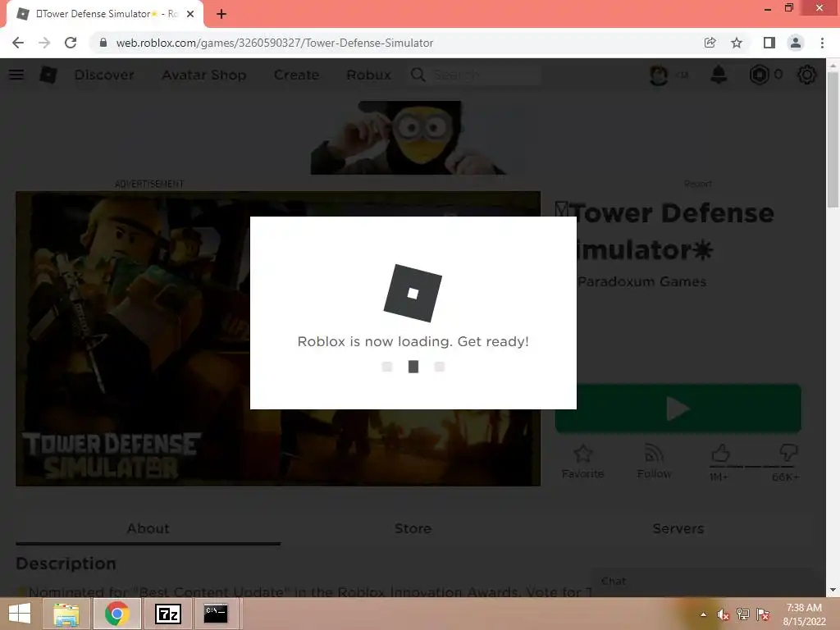Click the browser address bar URL
Image resolution: width=840 pixels, height=630 pixels.
pos(274,43)
